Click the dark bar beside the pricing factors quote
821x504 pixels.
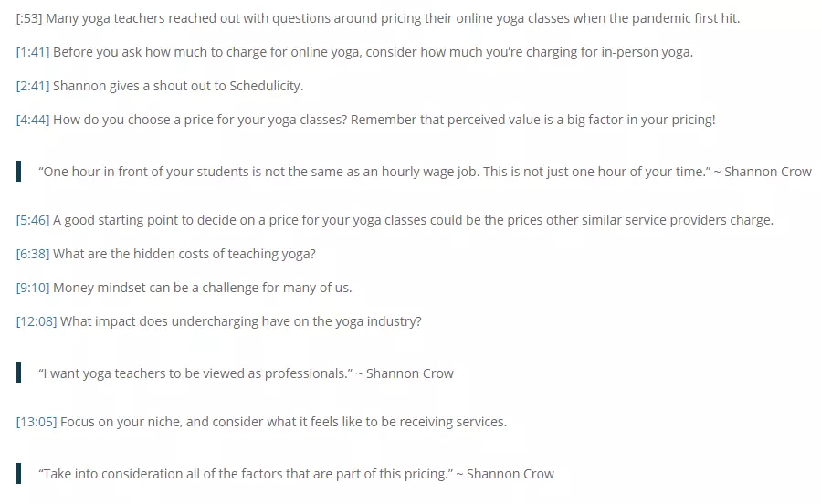click(x=19, y=474)
